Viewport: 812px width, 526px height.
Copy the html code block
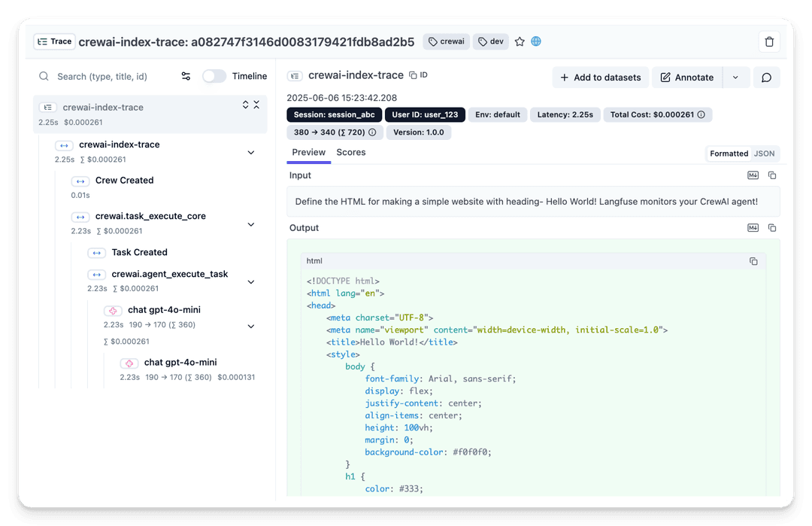click(753, 261)
